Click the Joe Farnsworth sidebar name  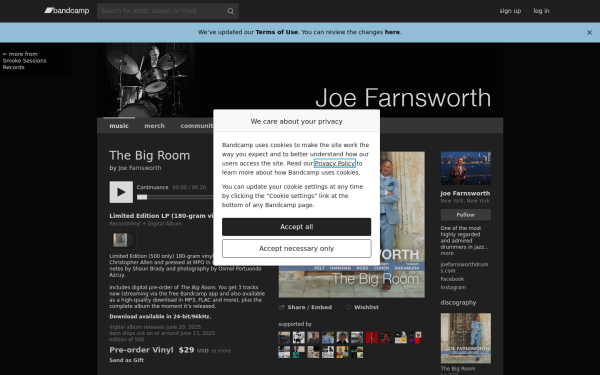(465, 194)
